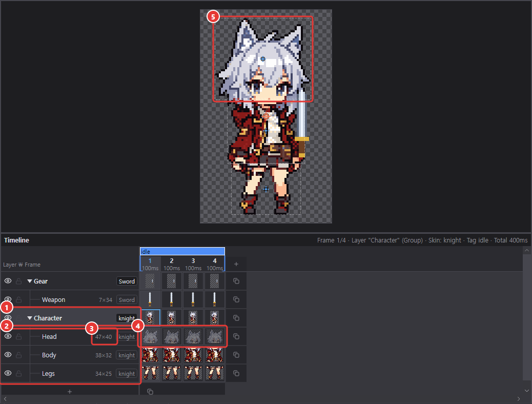The height and width of the screenshot is (404, 532).
Task: Click the horizontal scroll right arrow
Action: click(x=519, y=399)
